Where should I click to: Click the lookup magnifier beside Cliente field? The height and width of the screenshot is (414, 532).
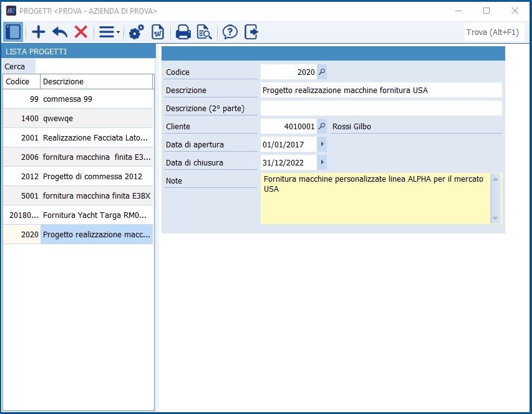coord(322,127)
